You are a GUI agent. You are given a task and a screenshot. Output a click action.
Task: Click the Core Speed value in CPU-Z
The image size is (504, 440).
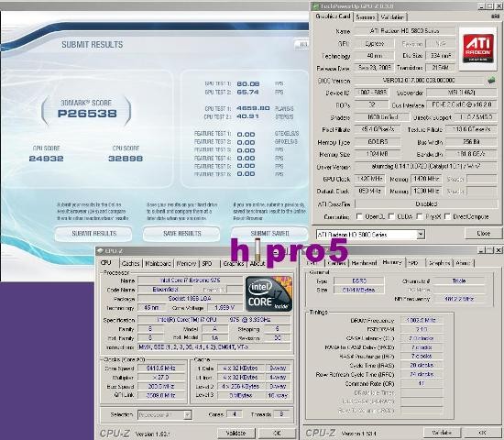[x=161, y=368]
